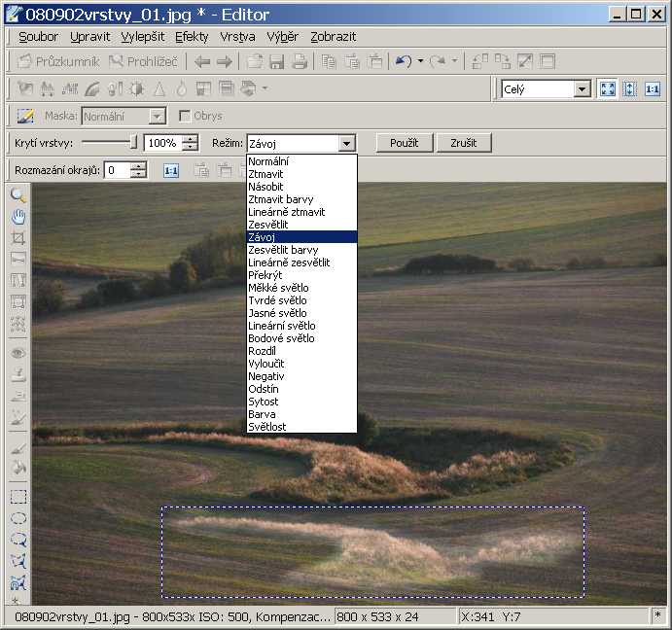Screen dimensions: 672x630
Task: Select Násobit from the mode list
Action: [x=265, y=186]
